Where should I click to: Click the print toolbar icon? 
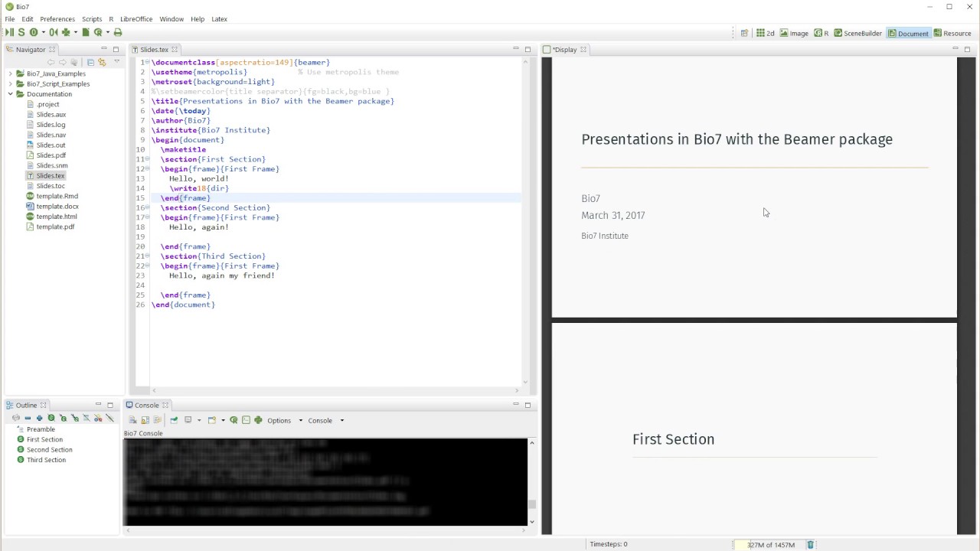(x=118, y=32)
